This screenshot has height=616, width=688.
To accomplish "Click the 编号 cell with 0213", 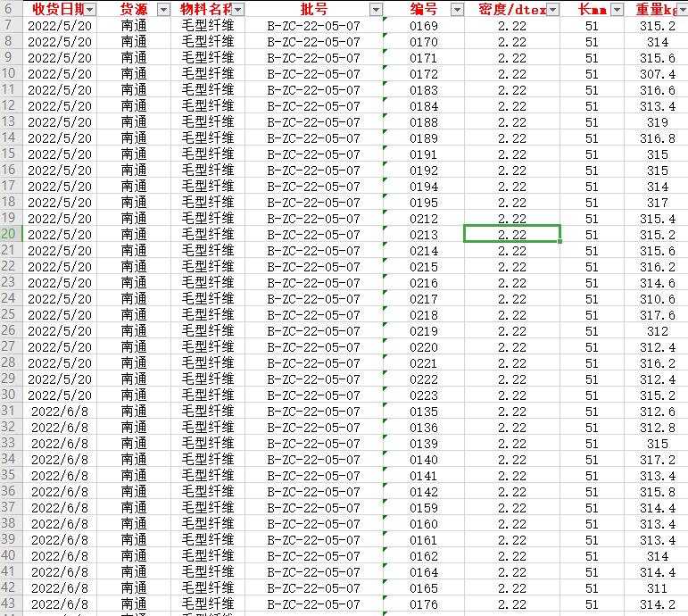I will (424, 235).
